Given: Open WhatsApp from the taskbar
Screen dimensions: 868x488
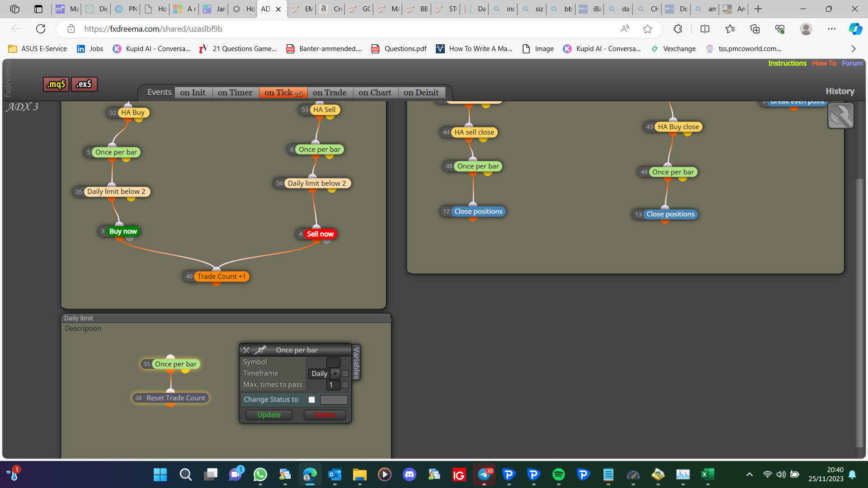Looking at the screenshot, I should tap(260, 474).
